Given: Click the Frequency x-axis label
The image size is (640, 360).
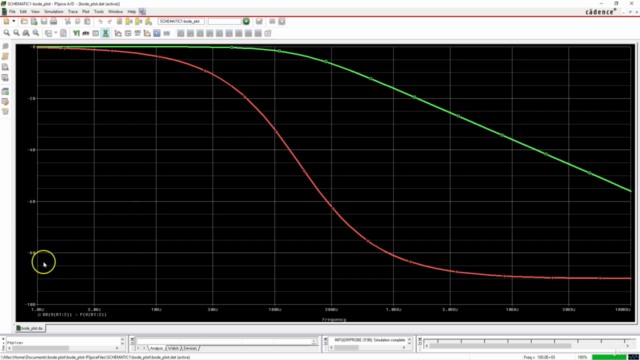Looking at the screenshot, I should point(334,320).
